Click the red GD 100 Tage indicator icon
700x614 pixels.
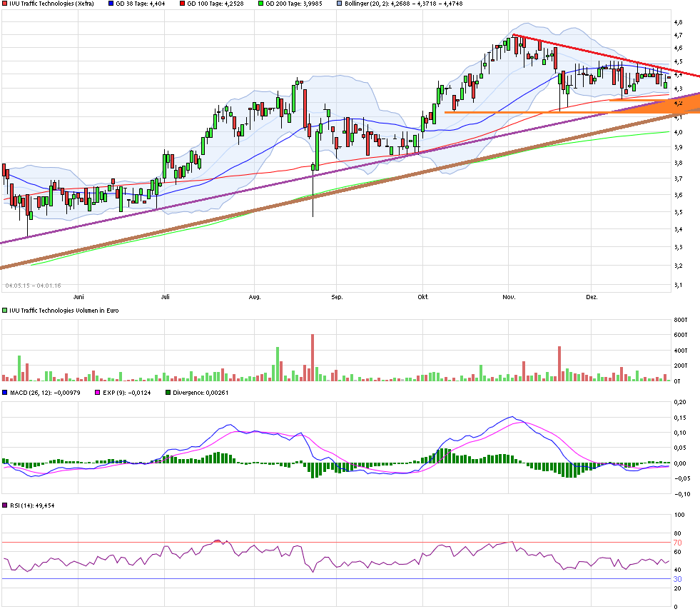tap(183, 4)
